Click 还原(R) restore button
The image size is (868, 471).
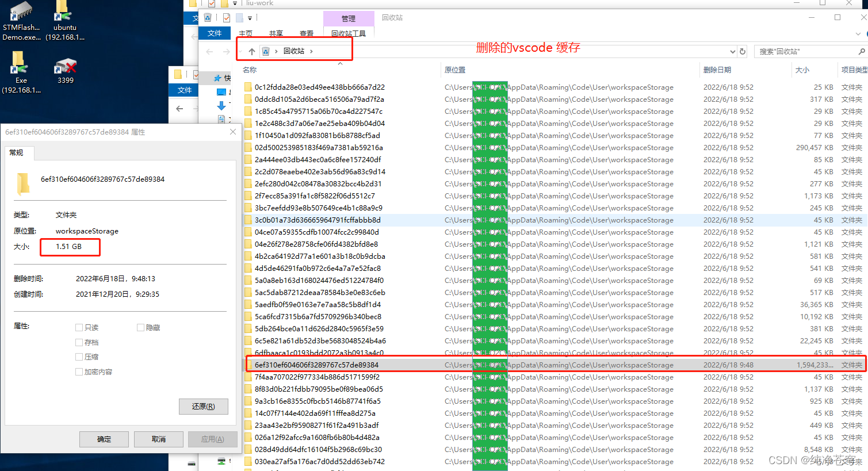(x=204, y=406)
